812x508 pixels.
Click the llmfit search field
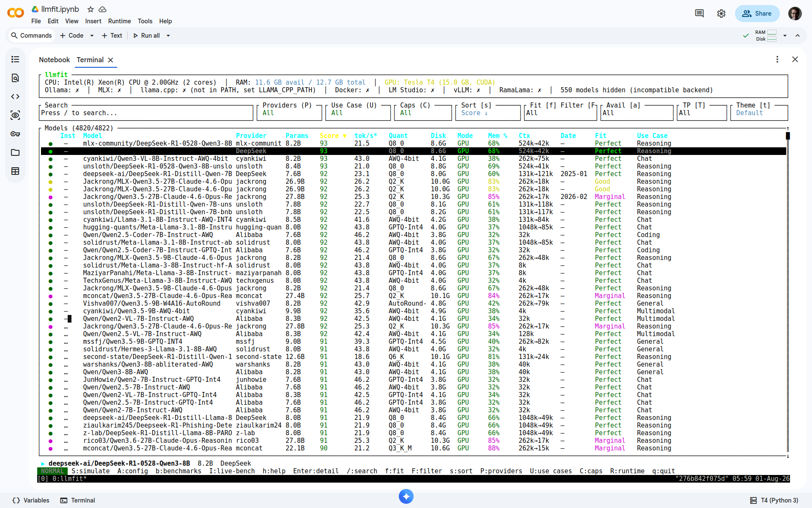(x=146, y=113)
